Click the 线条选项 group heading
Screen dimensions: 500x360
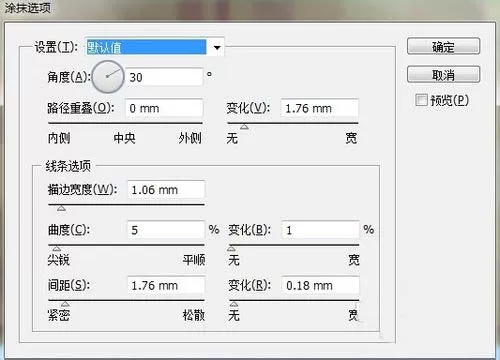[x=68, y=166]
